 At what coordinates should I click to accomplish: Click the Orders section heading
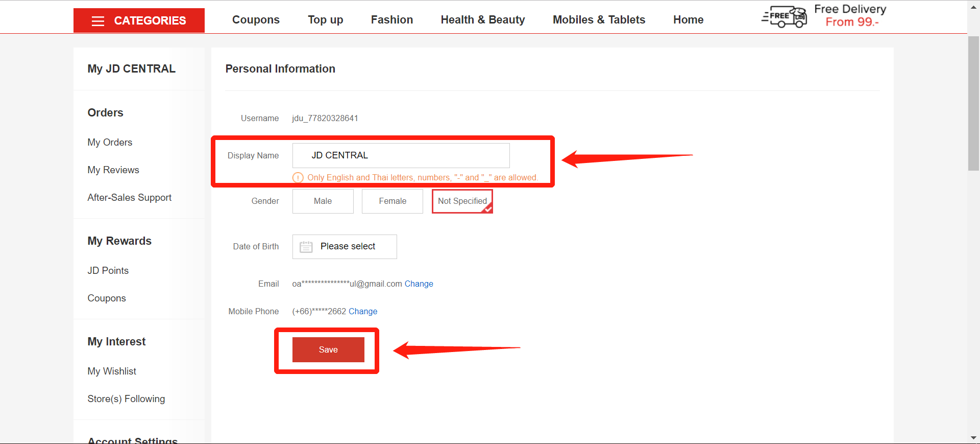(106, 113)
